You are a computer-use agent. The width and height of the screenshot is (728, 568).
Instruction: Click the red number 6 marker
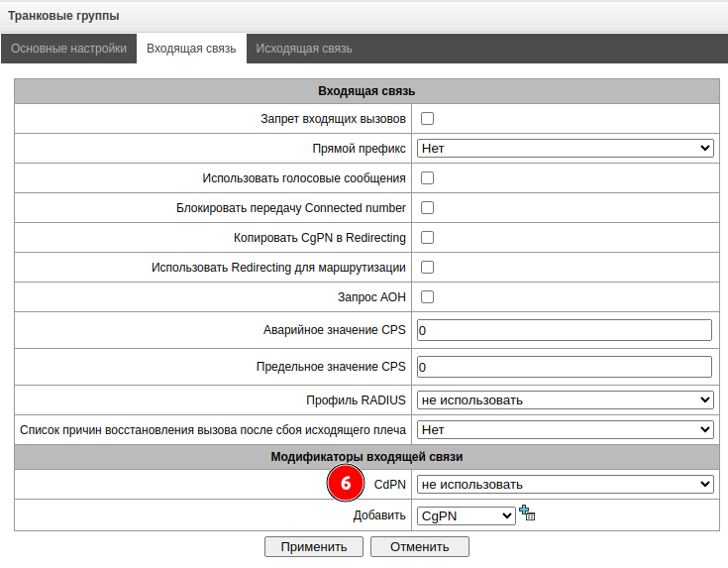coord(346,484)
